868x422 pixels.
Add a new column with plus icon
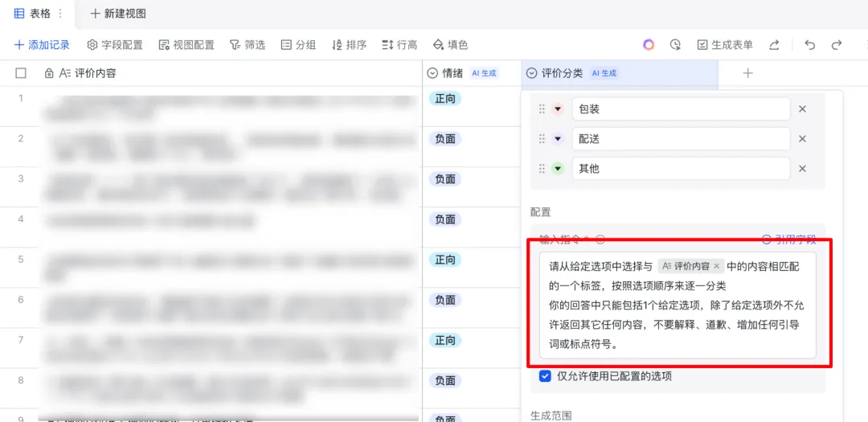[747, 73]
